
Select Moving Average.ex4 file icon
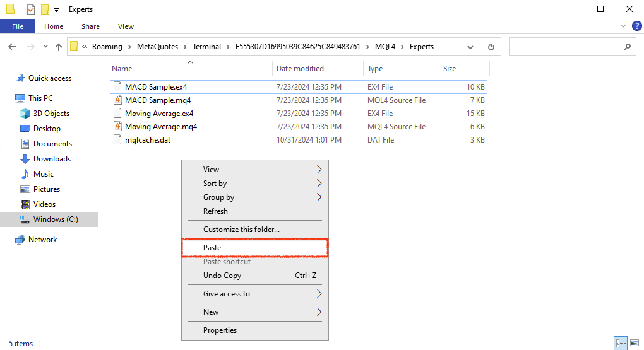(117, 114)
